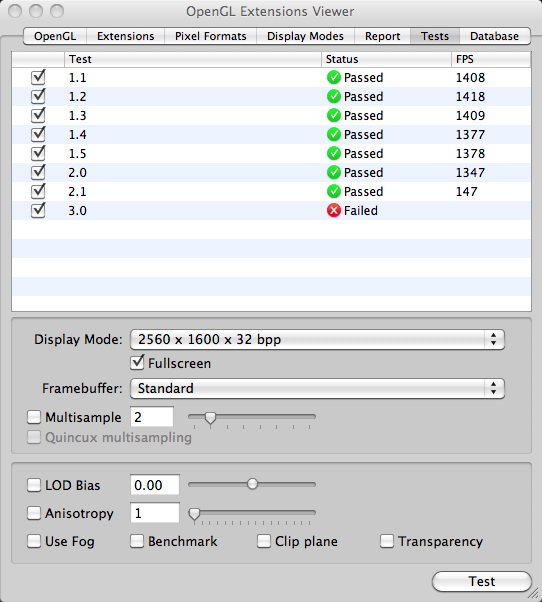Enable the Transparency checkbox

tap(387, 541)
